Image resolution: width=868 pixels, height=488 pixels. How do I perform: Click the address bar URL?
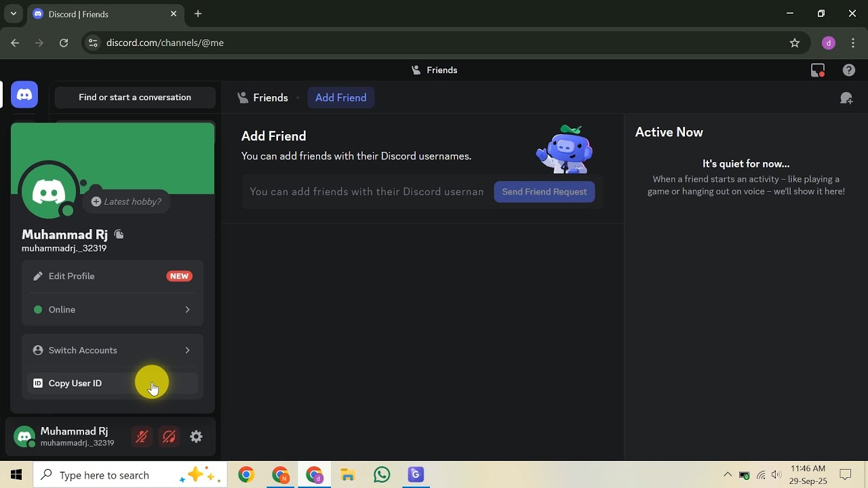165,43
